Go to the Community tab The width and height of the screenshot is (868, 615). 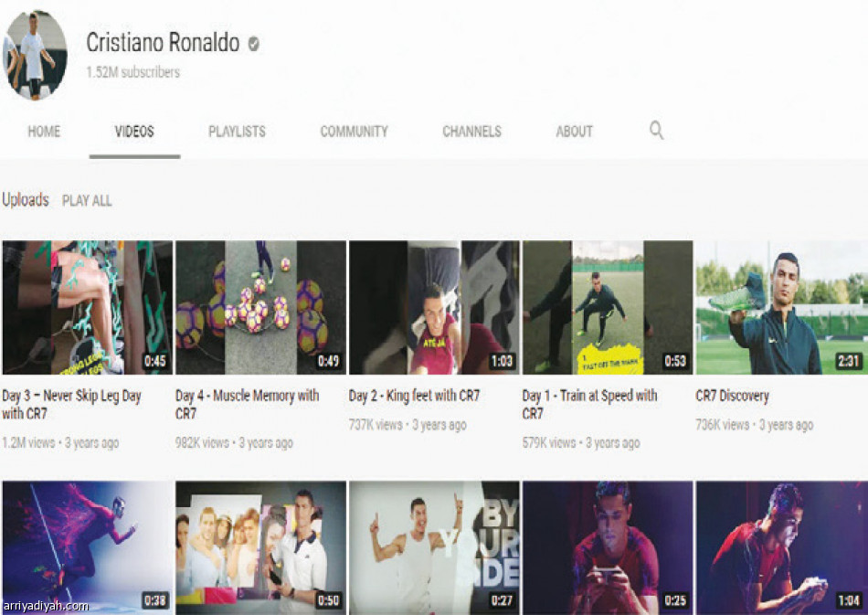click(354, 132)
